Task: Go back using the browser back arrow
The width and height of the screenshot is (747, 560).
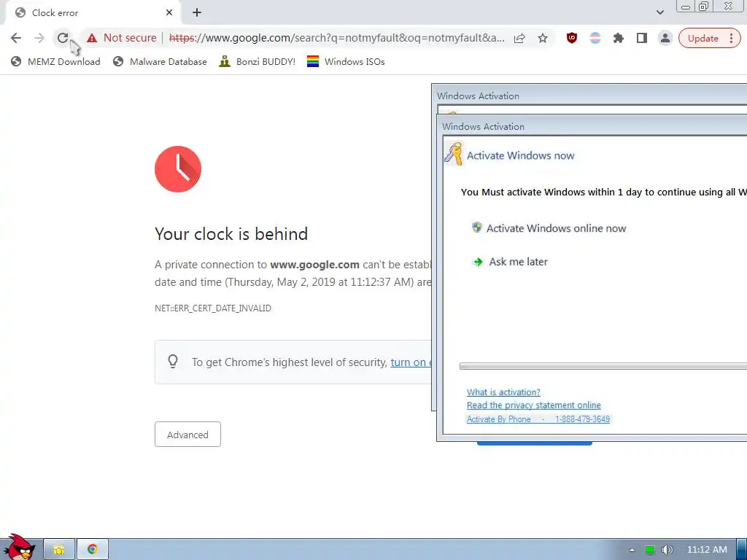Action: click(x=16, y=38)
